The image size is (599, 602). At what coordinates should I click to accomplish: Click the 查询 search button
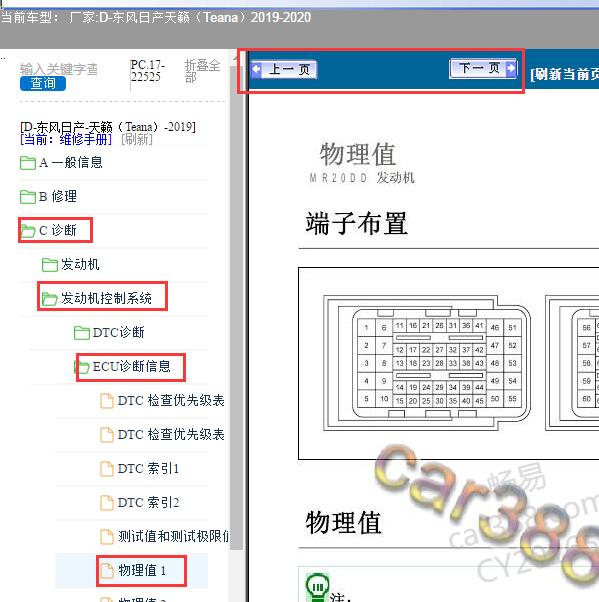[43, 83]
